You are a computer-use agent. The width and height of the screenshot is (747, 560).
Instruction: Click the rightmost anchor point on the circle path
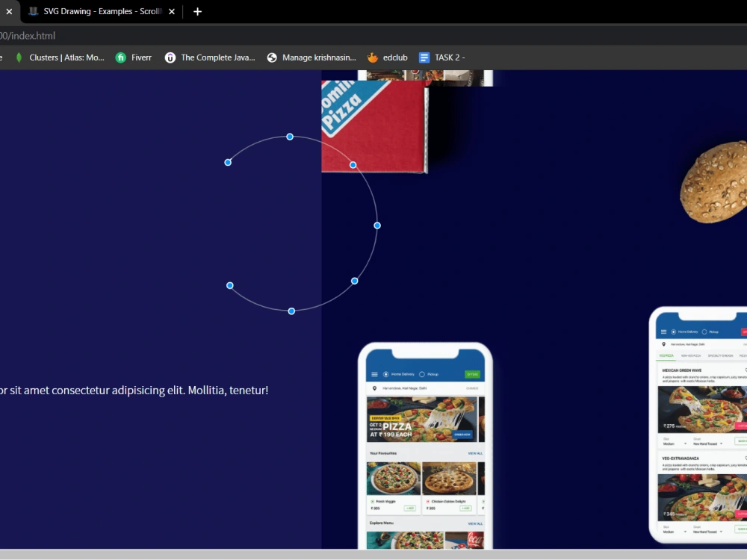click(x=376, y=225)
